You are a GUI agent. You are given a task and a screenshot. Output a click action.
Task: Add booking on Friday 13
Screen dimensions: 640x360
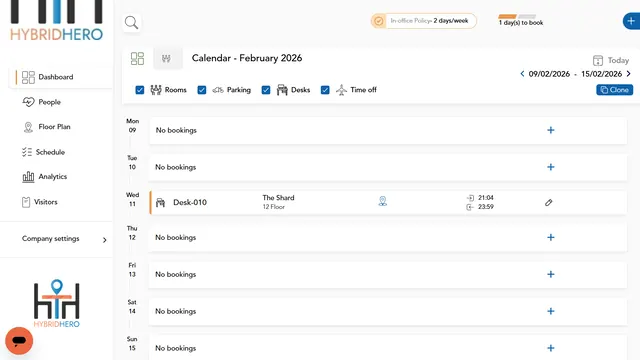coord(551,274)
